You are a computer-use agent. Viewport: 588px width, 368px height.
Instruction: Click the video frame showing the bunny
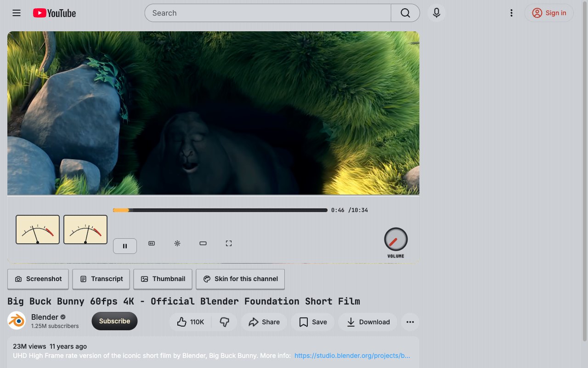click(213, 113)
